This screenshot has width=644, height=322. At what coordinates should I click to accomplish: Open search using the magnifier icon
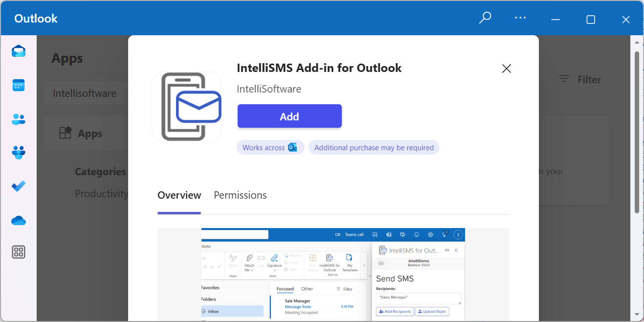click(x=485, y=18)
